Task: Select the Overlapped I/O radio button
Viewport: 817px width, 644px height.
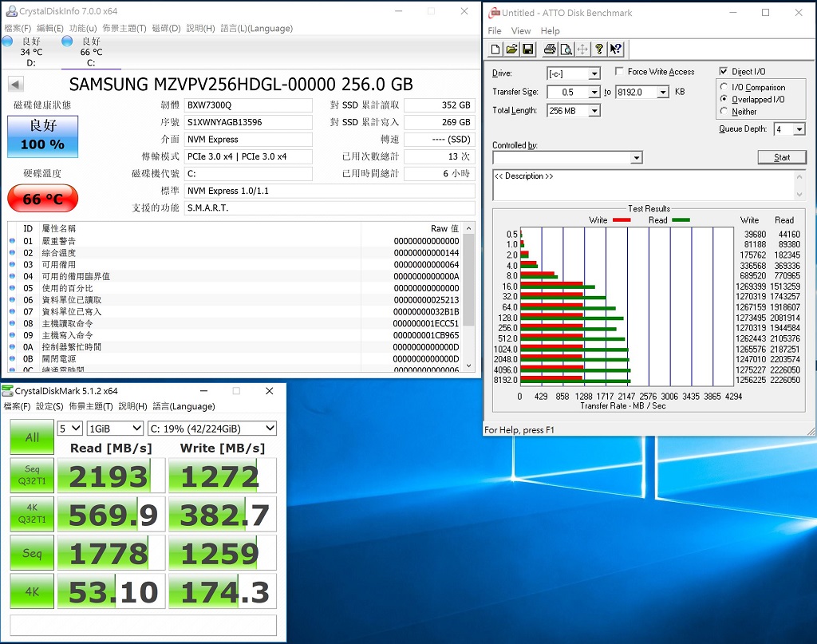Action: point(724,98)
